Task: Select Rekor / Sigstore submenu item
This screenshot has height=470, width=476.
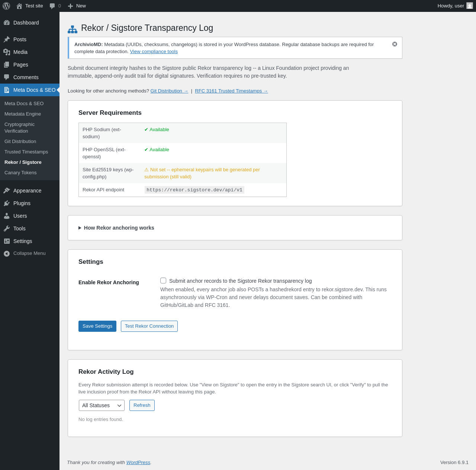Action: [x=23, y=162]
